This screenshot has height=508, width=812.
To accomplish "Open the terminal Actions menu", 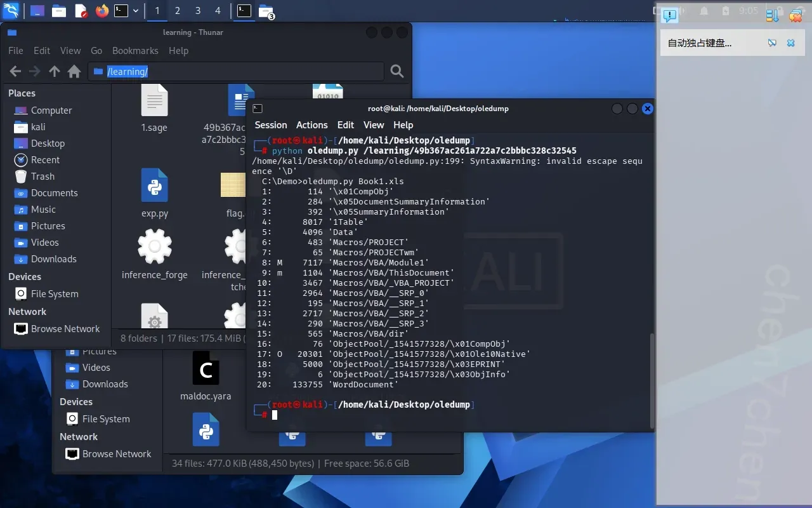I will tap(311, 125).
